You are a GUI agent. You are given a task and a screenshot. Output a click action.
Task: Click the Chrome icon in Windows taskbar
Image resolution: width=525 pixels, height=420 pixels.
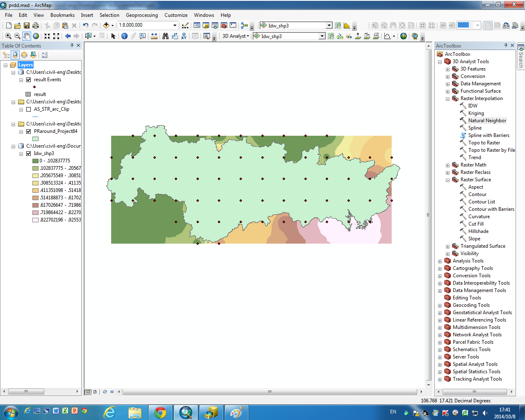(x=160, y=412)
